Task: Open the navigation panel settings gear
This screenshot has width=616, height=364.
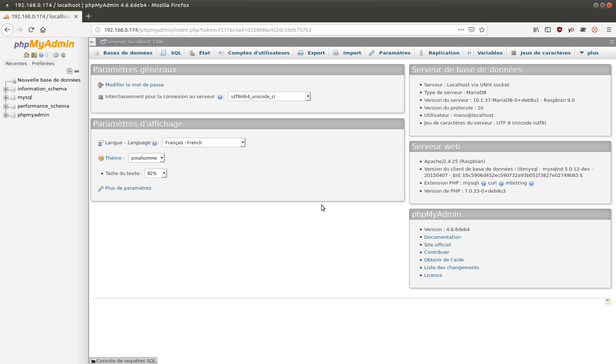Action: click(x=56, y=55)
